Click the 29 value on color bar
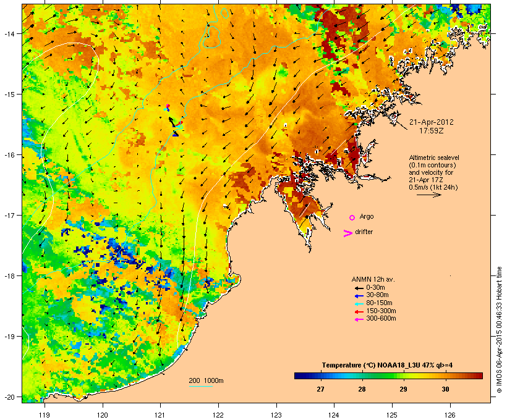Image resolution: width=507 pixels, height=420 pixels. (403, 389)
